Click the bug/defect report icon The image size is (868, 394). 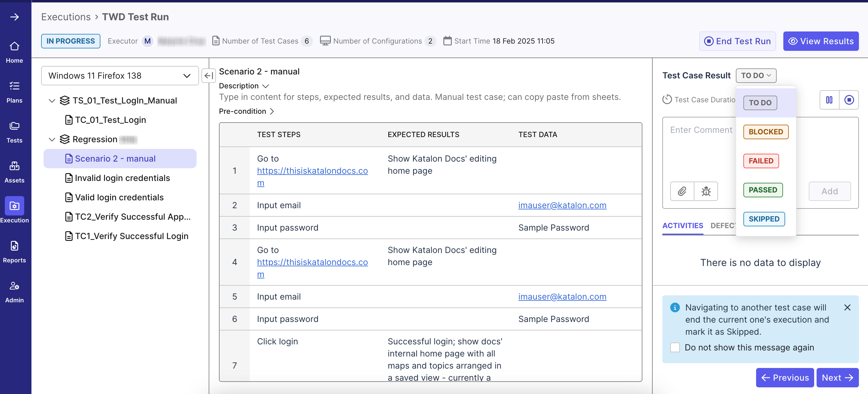[x=706, y=191]
